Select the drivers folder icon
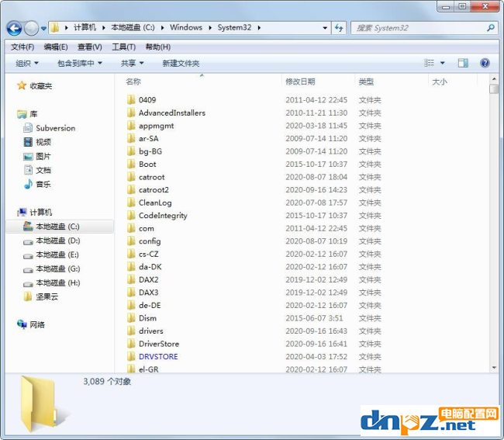The image size is (504, 440). [x=131, y=331]
